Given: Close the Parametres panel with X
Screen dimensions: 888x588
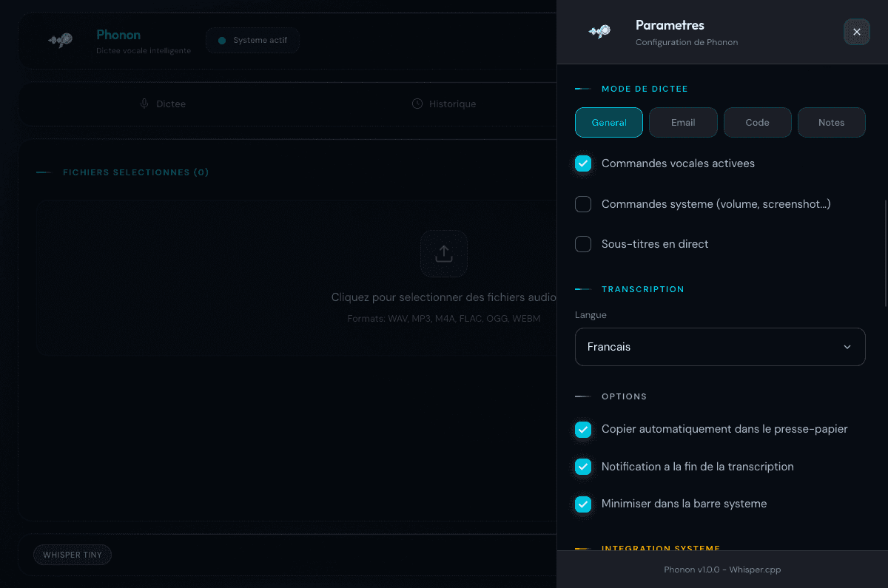Looking at the screenshot, I should point(856,32).
